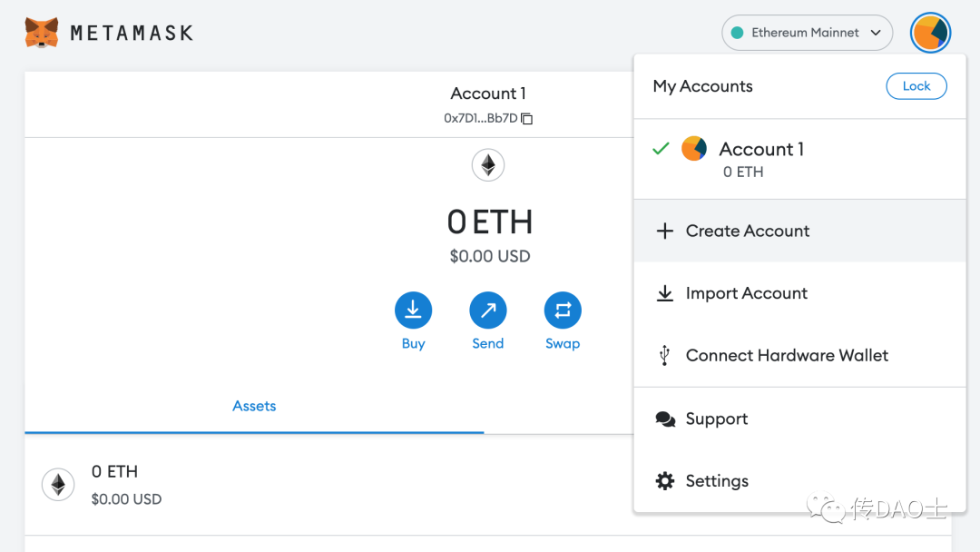Click the Ethereum logo above the balance

pos(488,165)
